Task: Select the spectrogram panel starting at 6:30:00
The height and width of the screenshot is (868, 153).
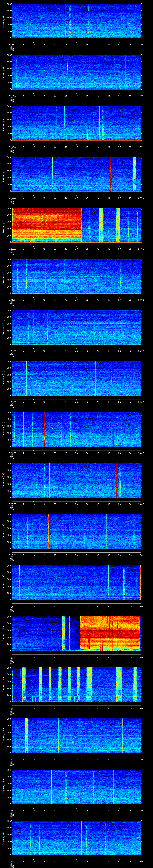Action: pos(76,736)
